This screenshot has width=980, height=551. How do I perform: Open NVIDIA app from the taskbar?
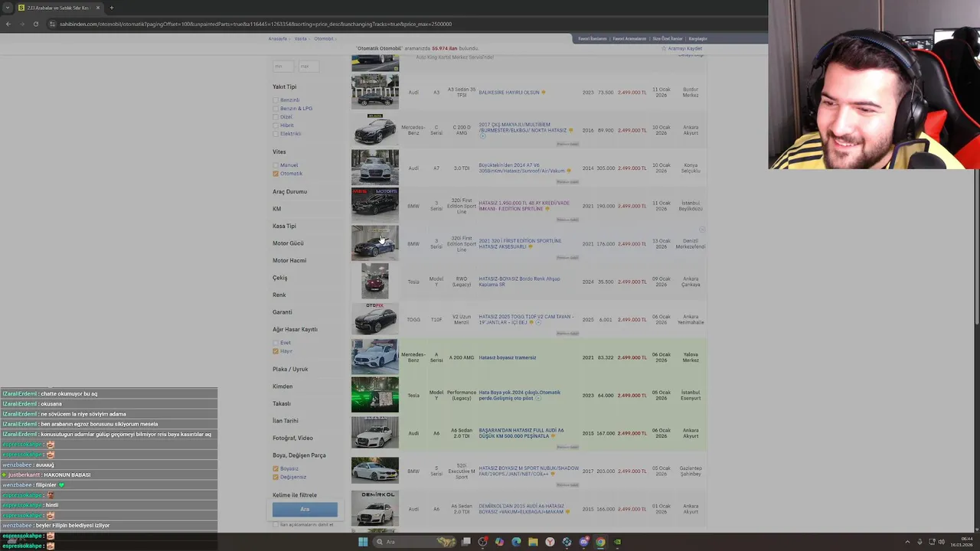point(617,542)
